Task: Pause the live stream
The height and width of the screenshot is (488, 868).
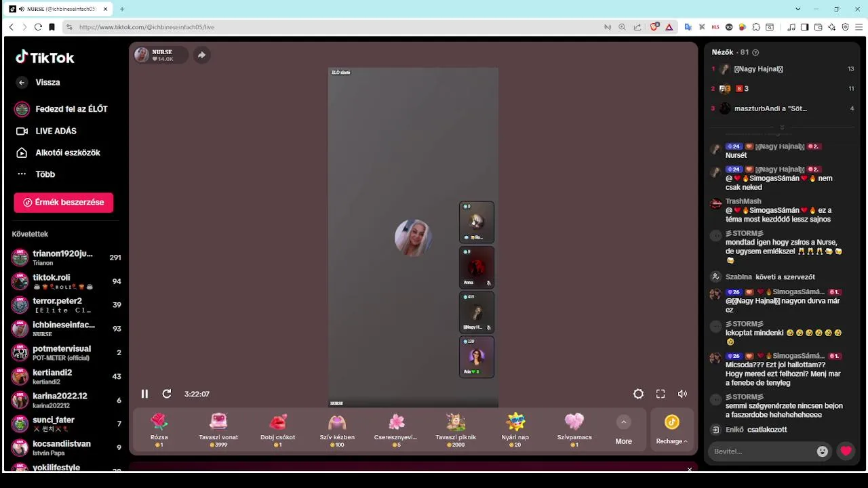Action: [144, 394]
